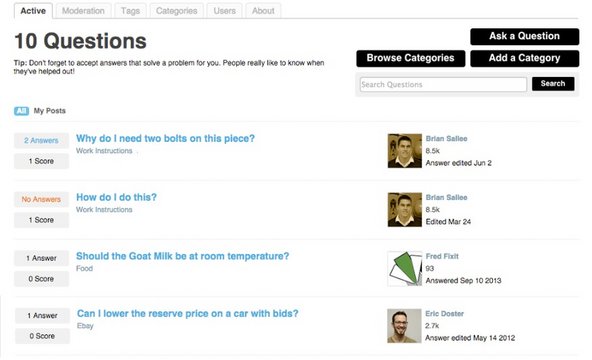Screen dimensions: 592x360
Task: Click Brian Sallee's avatar next to 'How do I do this?'
Action: (404, 210)
